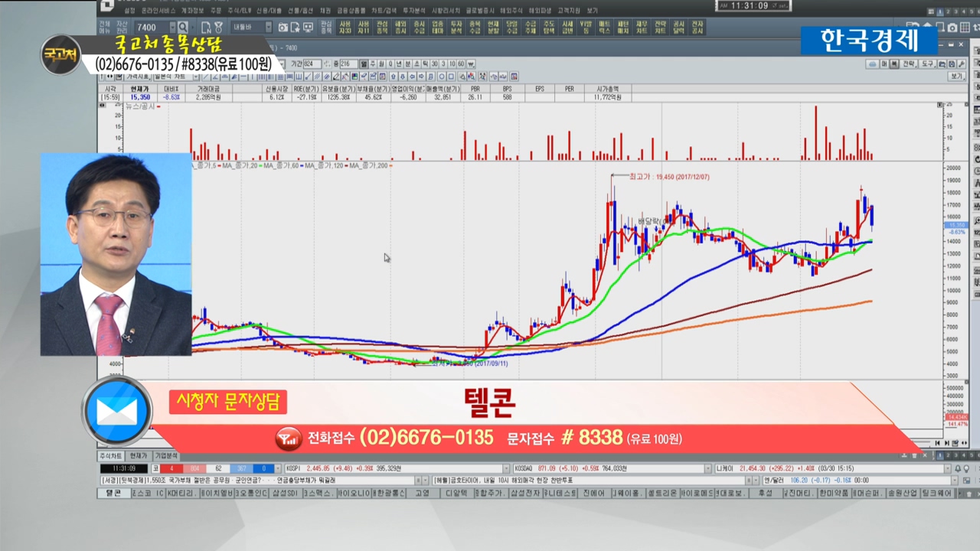Click the 기간 input field showing 024
The image size is (980, 551).
(312, 64)
